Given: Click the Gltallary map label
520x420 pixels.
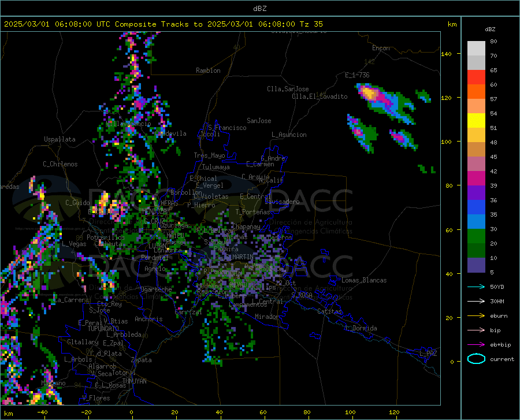Looking at the screenshot, I should click(x=83, y=342).
